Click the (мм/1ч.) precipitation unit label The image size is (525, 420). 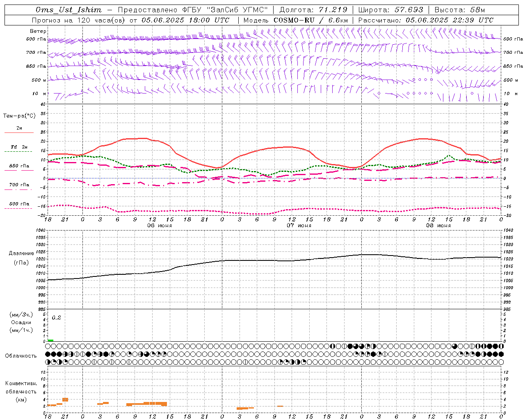(x=21, y=330)
